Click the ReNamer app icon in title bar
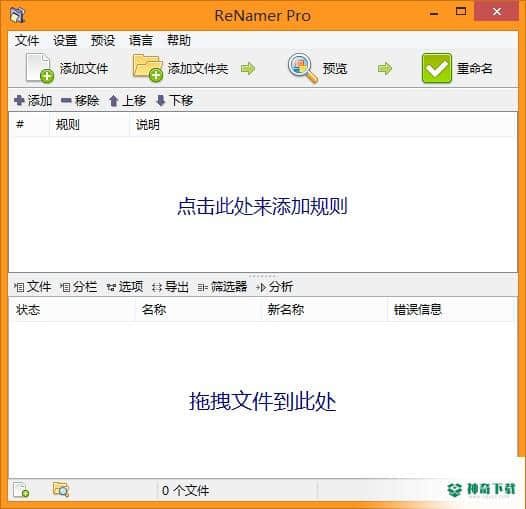526x509 pixels. tap(17, 15)
